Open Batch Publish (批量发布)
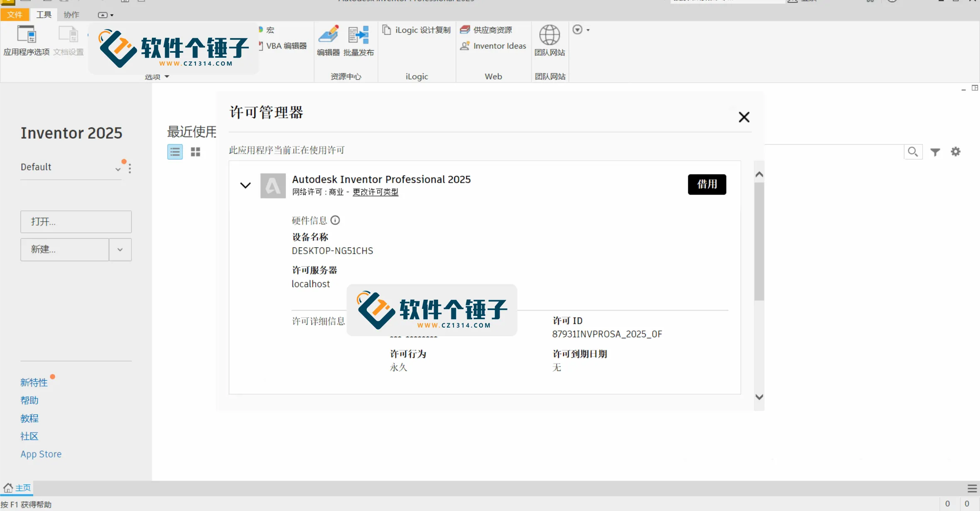This screenshot has height=511, width=980. point(358,40)
